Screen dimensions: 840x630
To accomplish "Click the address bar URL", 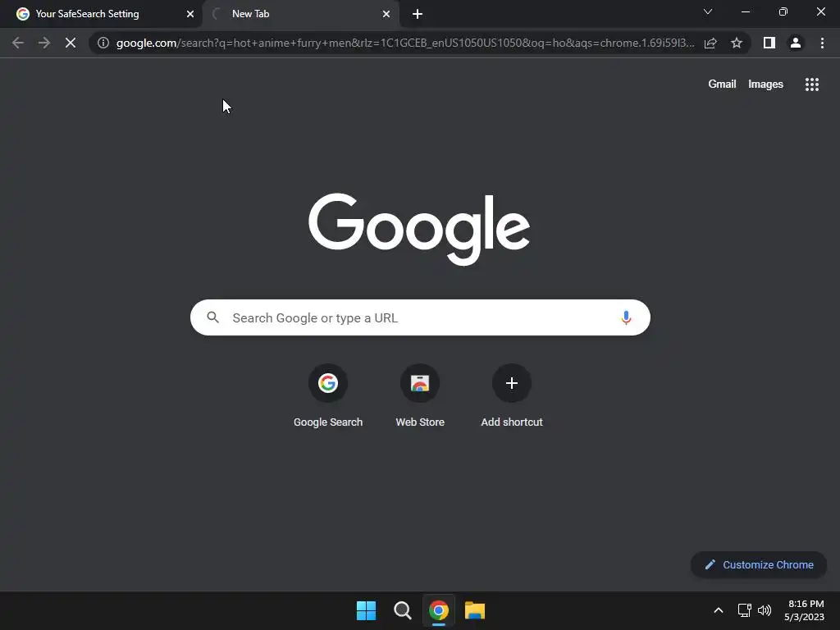I will 405,43.
